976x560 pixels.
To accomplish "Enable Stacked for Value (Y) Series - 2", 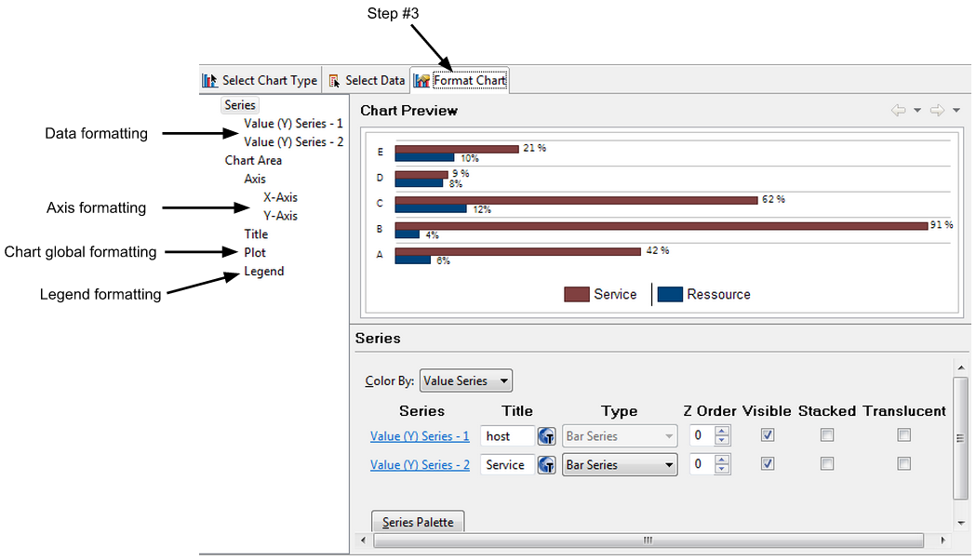I will (x=827, y=463).
